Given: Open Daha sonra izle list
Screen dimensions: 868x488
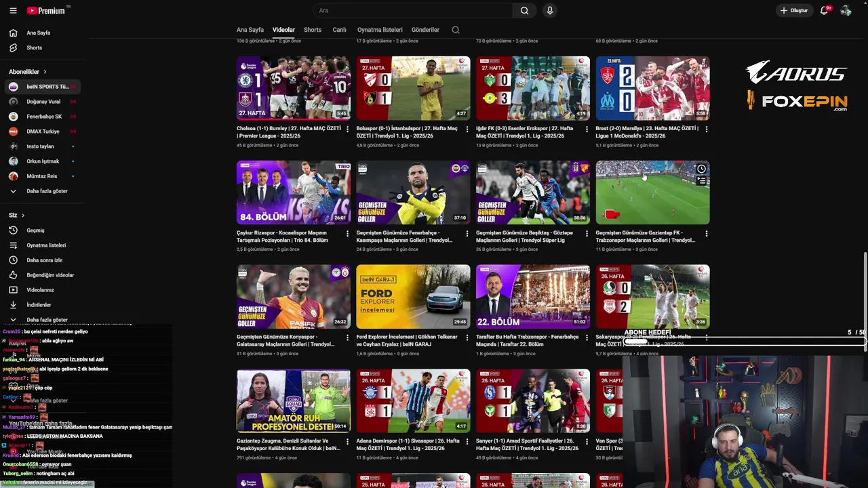Looking at the screenshot, I should coord(43,260).
